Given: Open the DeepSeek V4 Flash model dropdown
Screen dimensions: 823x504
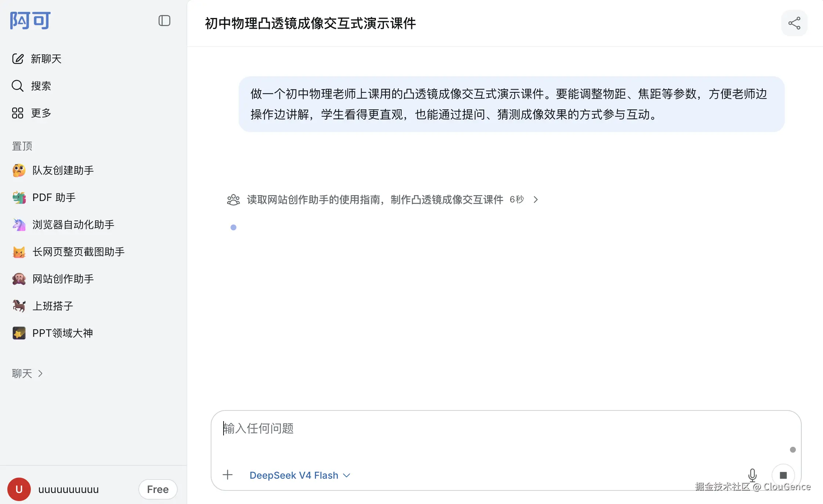Looking at the screenshot, I should tap(300, 475).
